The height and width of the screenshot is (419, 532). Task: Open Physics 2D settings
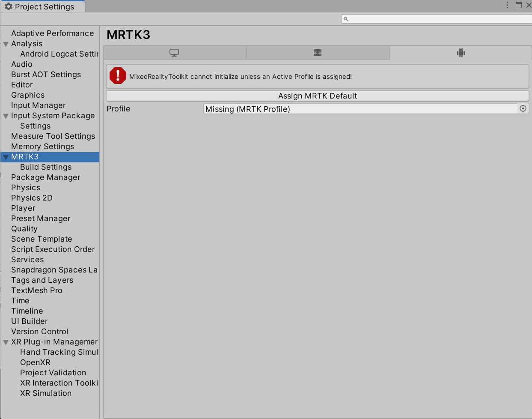[32, 198]
